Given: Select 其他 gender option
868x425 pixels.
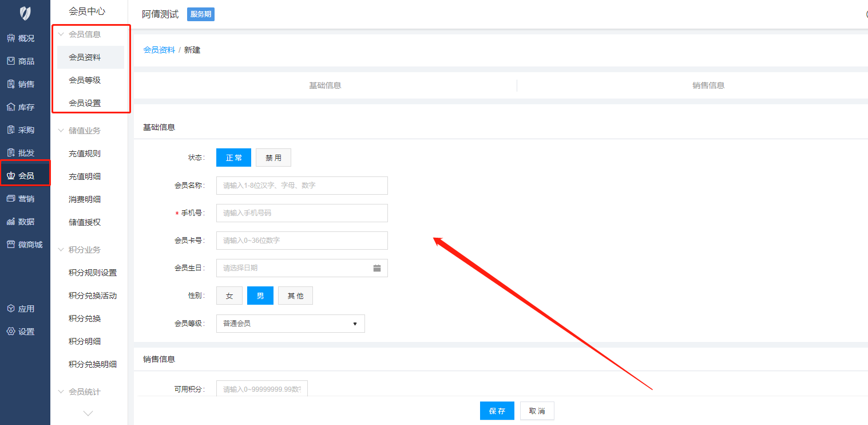Looking at the screenshot, I should click(x=295, y=296).
